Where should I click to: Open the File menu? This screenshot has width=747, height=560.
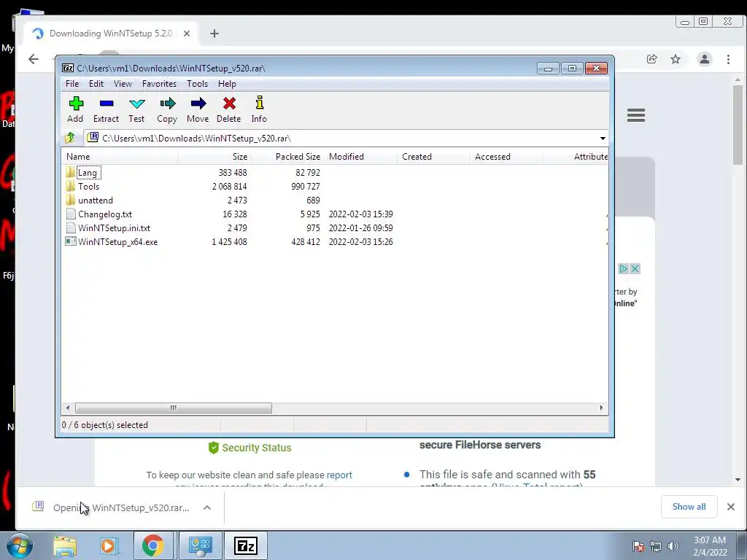click(x=72, y=84)
